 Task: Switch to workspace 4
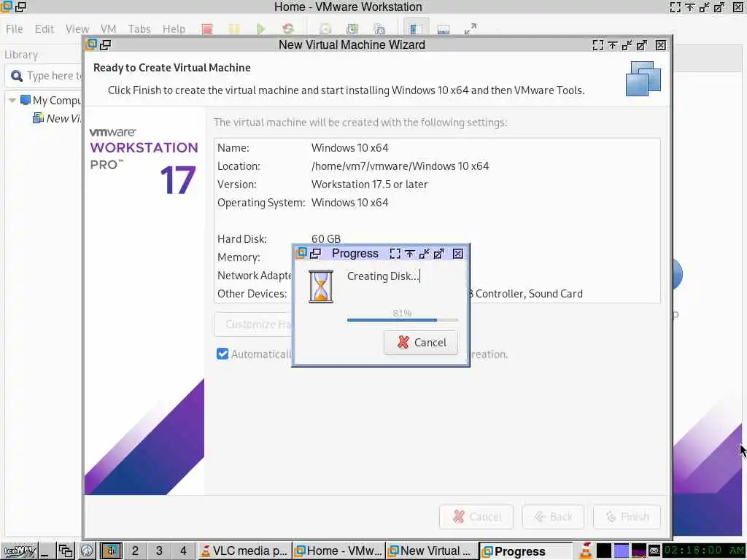pos(183,551)
